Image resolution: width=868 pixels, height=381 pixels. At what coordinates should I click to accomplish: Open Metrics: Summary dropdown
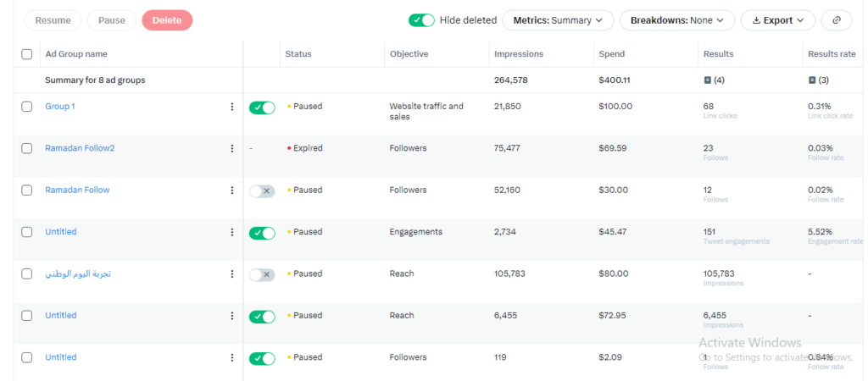558,20
